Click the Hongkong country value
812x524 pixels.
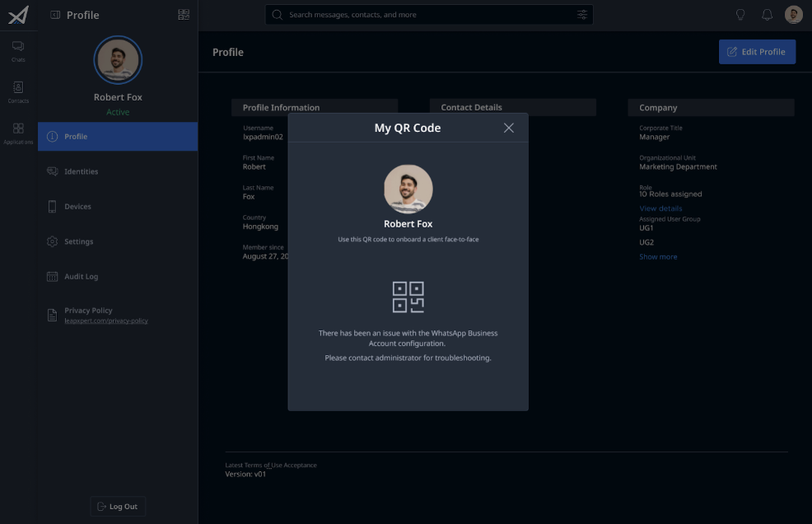pos(260,227)
